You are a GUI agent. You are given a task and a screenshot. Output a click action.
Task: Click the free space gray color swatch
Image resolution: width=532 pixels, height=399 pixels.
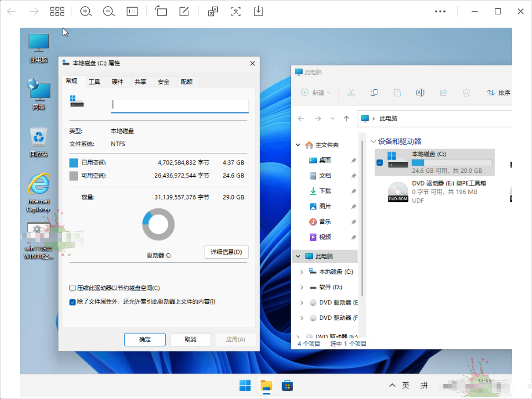74,176
